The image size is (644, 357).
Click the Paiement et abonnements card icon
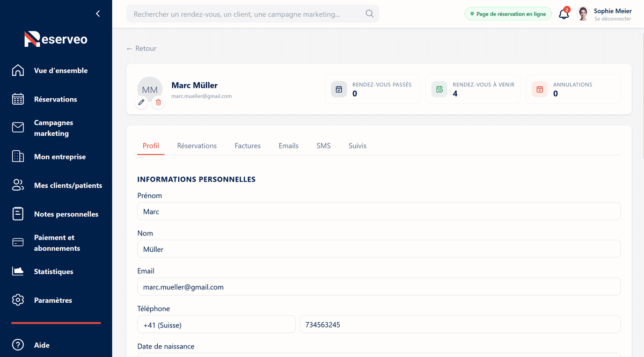18,243
